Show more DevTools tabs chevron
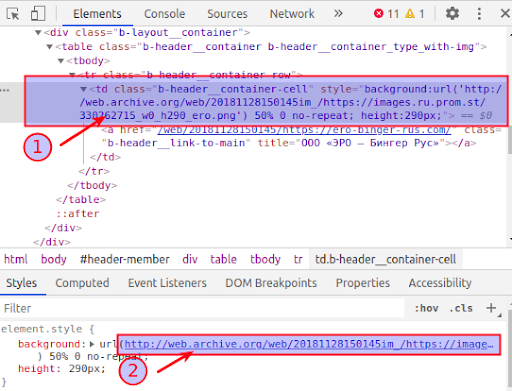Viewport: 512px width, 391px height. [338, 14]
